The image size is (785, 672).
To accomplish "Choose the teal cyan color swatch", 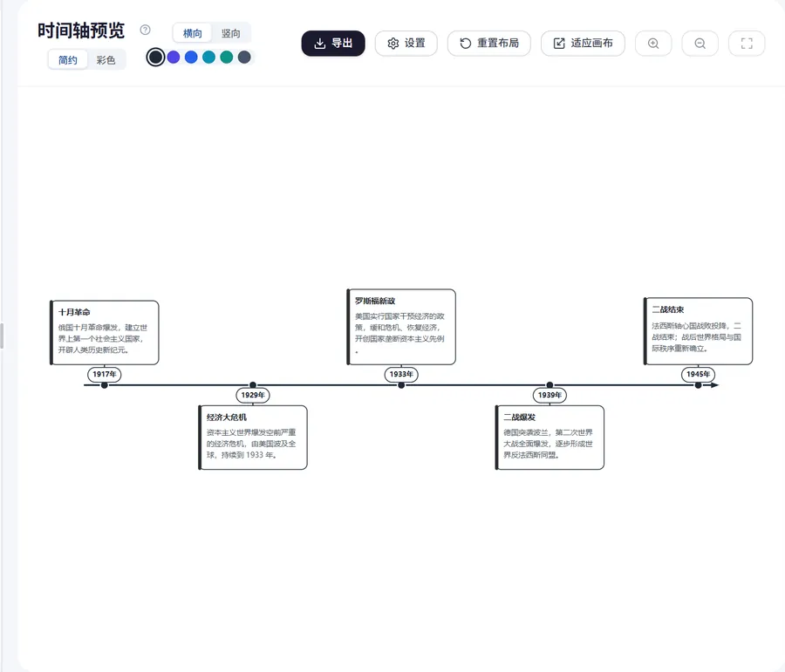I will 208,57.
